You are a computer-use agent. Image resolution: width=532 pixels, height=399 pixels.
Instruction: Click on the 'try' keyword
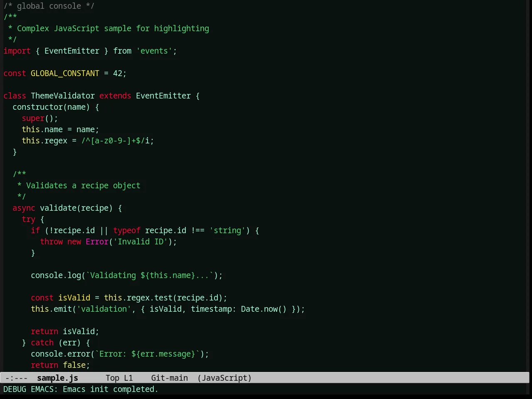point(28,219)
